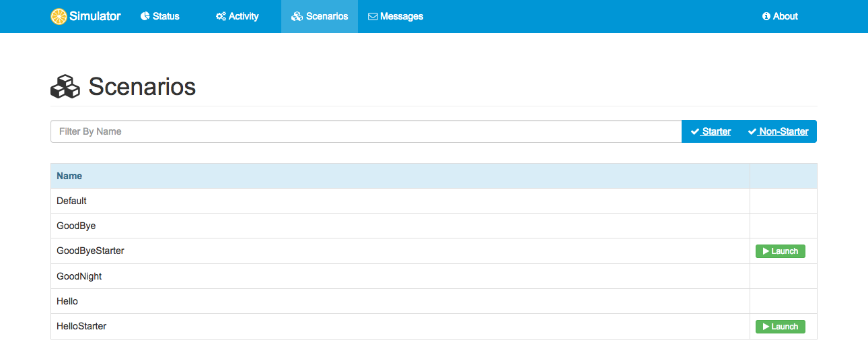This screenshot has width=868, height=355.
Task: Click the Name column header
Action: click(x=69, y=176)
